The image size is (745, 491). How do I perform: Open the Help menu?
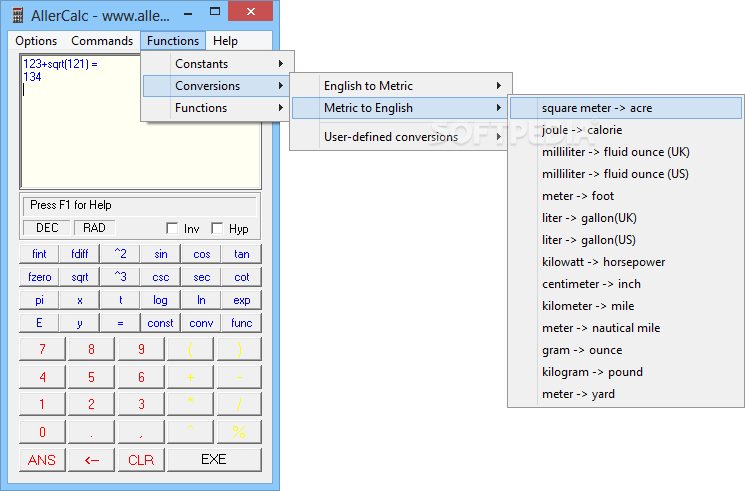click(225, 41)
